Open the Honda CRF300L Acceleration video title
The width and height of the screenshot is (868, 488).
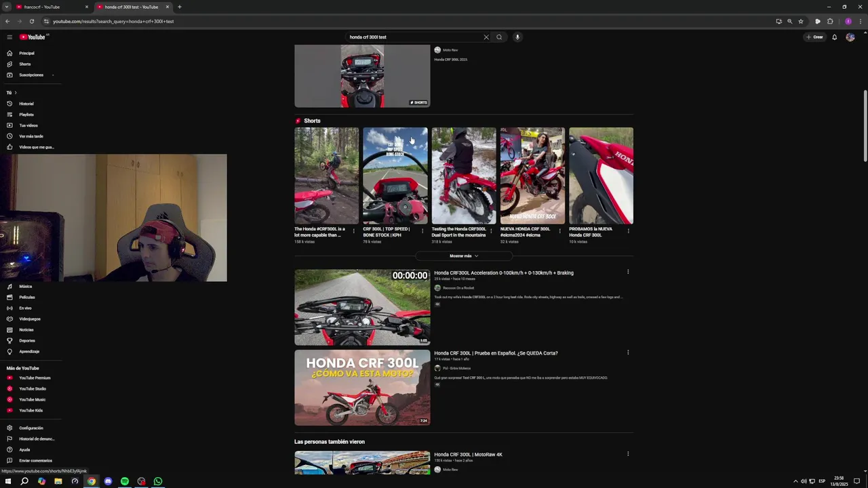504,273
